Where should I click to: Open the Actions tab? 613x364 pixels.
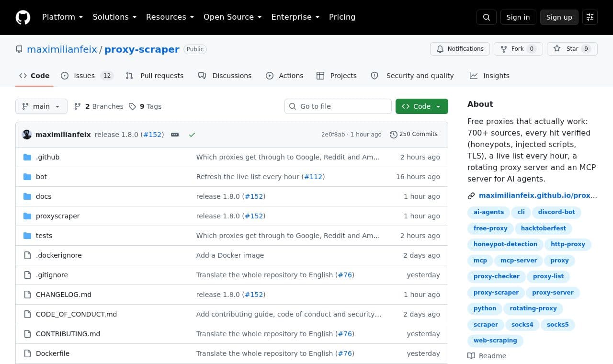pos(284,76)
